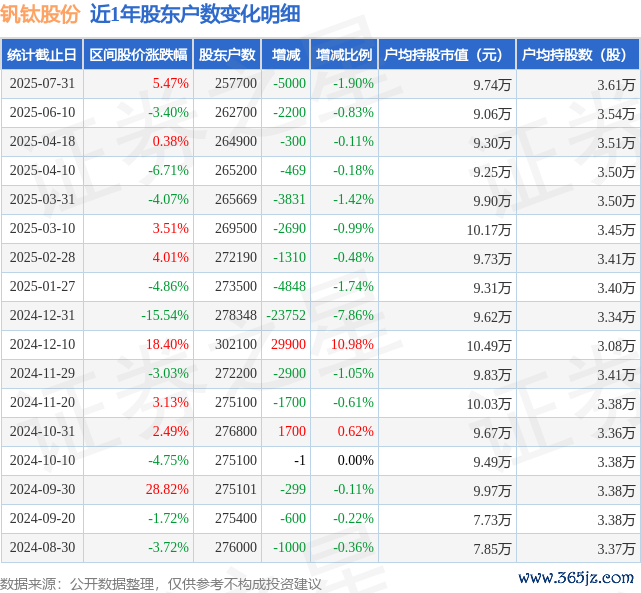
Task: Click shareholder count 275101
Action: pyautogui.click(x=236, y=490)
